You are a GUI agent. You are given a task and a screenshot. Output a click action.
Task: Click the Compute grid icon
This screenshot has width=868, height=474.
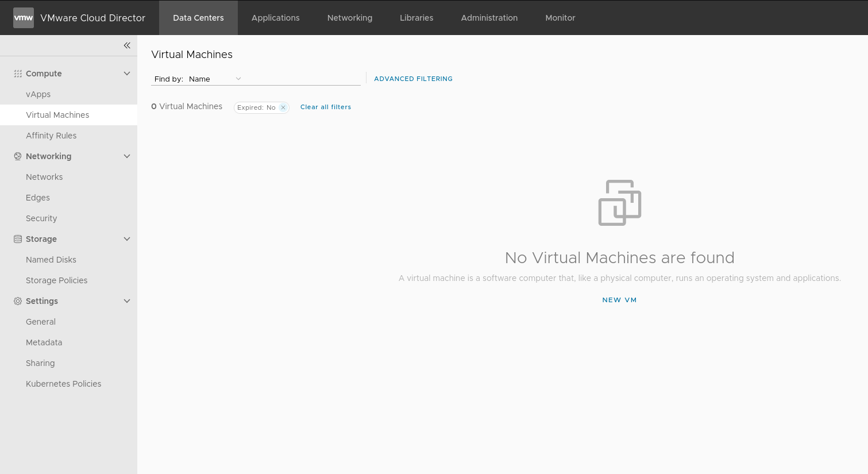click(x=18, y=74)
